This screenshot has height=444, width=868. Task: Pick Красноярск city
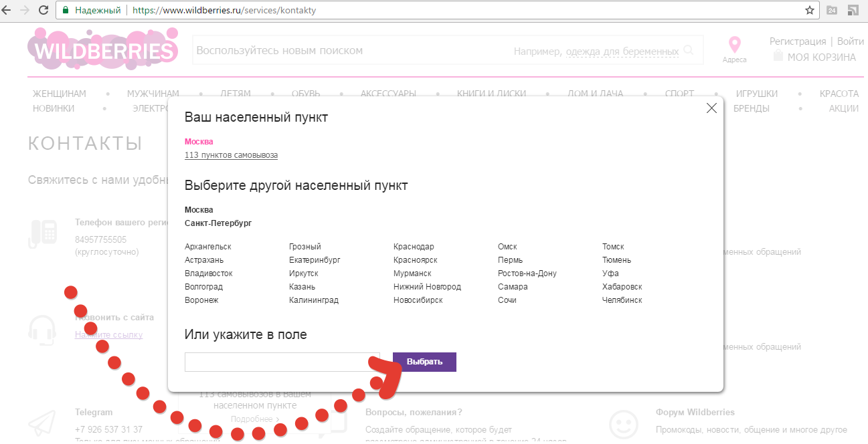[x=416, y=260]
